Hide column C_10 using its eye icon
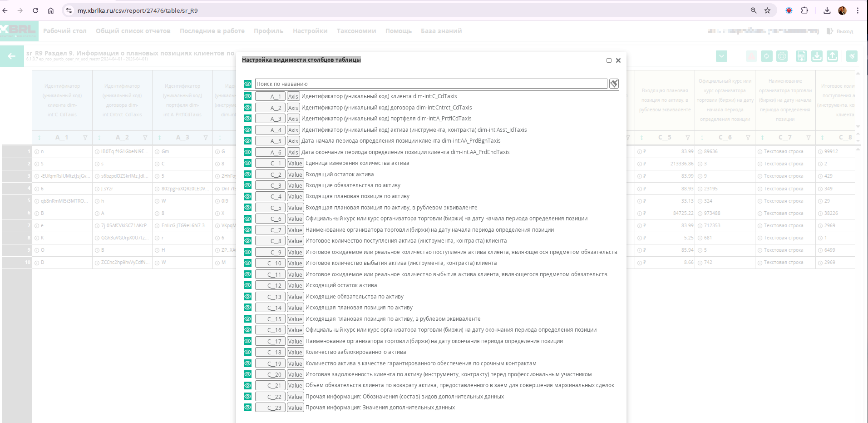The height and width of the screenshot is (423, 868). tap(247, 263)
